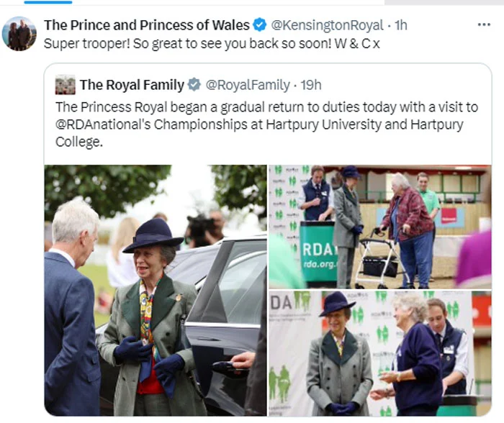Click the 19h quoted tweet timestamp
Image resolution: width=504 pixels, height=423 pixels.
311,85
